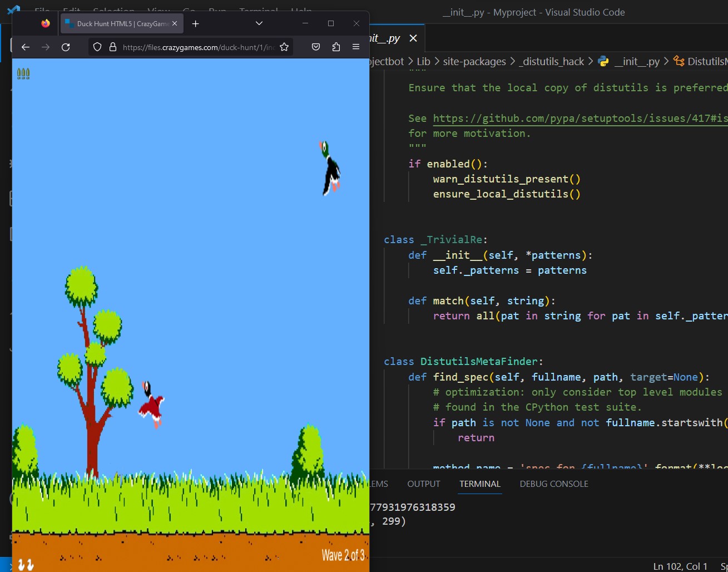Screen dimensions: 728x572
Task: Click the browser URL address field
Action: (x=199, y=47)
